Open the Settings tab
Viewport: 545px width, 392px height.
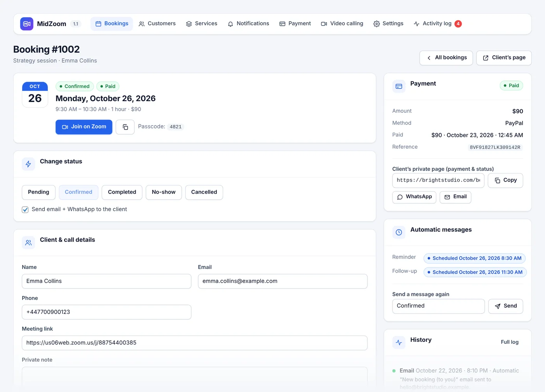389,24
